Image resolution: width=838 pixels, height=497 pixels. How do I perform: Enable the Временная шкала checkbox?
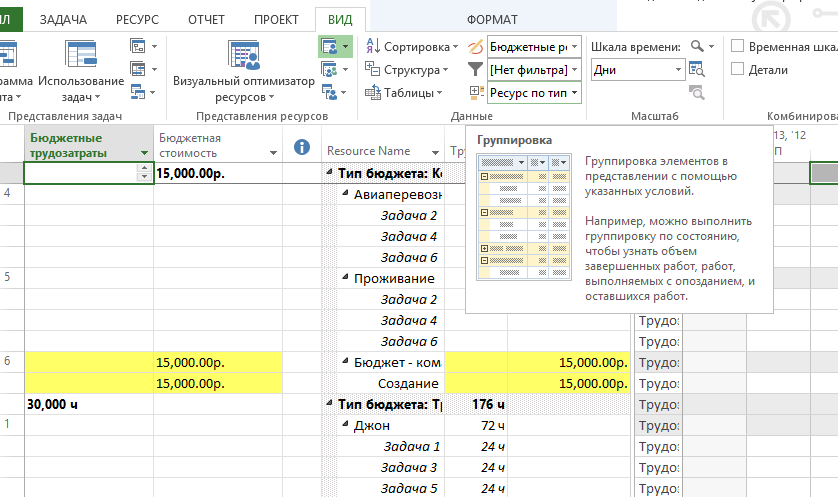click(738, 46)
